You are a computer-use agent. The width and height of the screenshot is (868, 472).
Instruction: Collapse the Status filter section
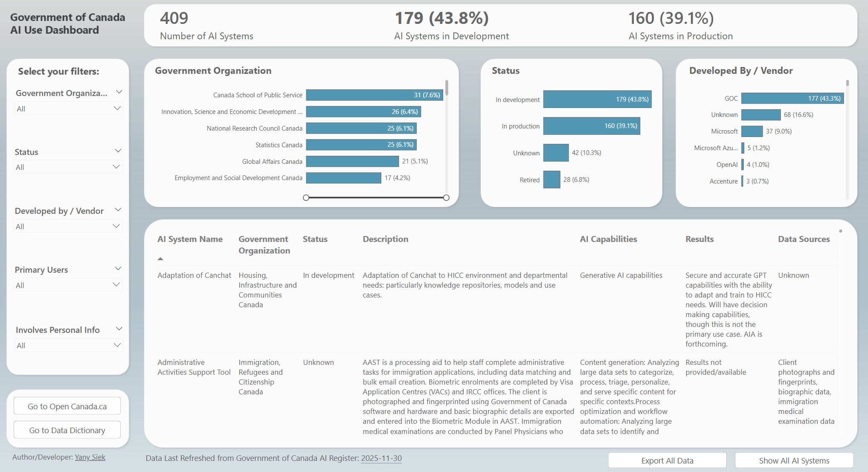(119, 150)
